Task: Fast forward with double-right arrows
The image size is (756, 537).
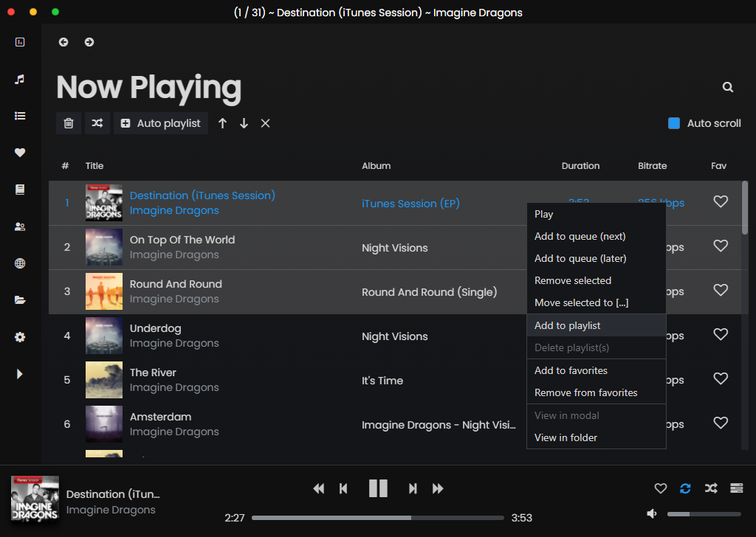Action: [x=438, y=489]
